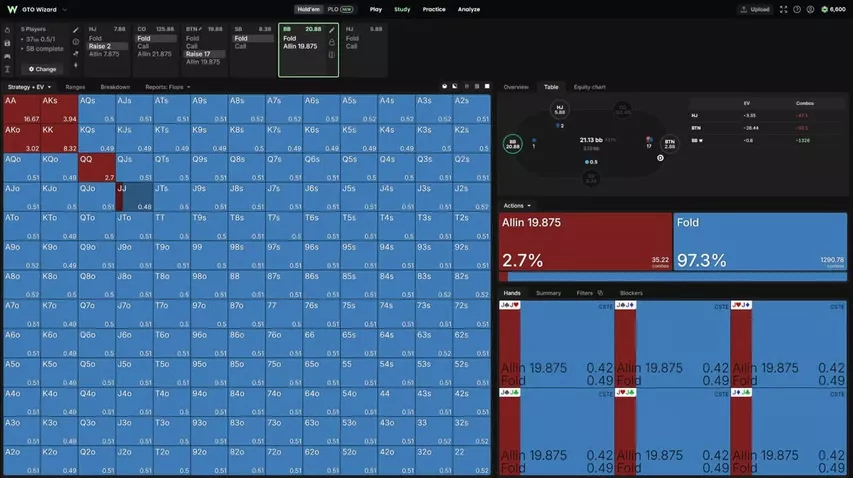This screenshot has height=478, width=853.
Task: Open fullscreen mode icon in header
Action: pyautogui.click(x=783, y=9)
